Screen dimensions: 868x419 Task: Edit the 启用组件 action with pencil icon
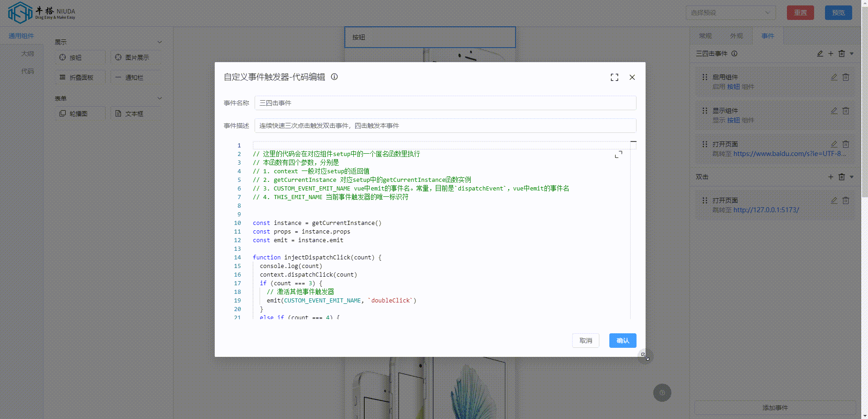(x=834, y=77)
